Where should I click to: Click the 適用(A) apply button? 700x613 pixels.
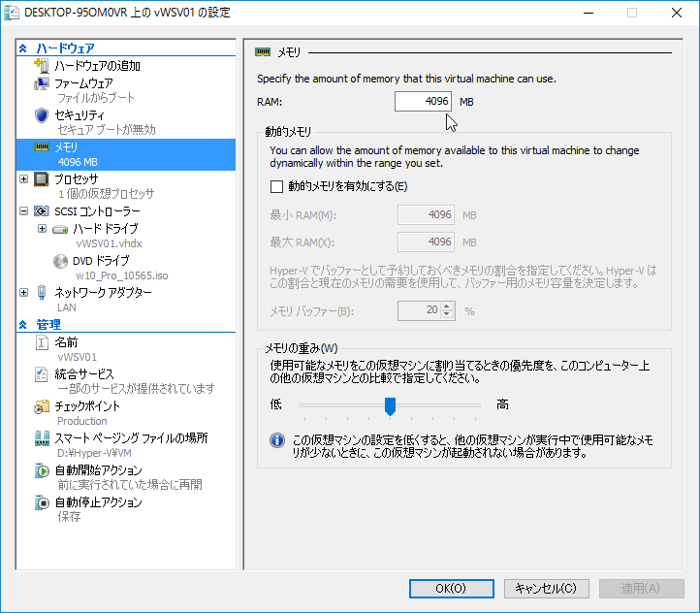click(x=642, y=589)
